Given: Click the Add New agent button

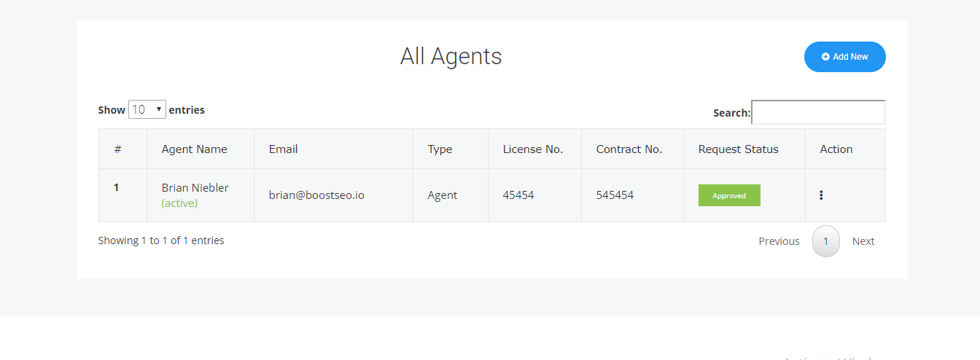Looking at the screenshot, I should point(844,57).
